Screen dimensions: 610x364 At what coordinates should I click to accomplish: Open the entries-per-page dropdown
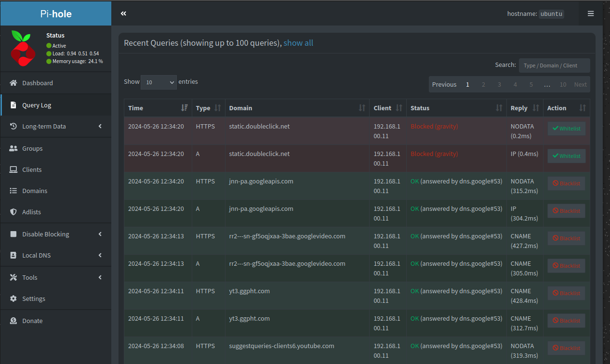[x=159, y=82]
